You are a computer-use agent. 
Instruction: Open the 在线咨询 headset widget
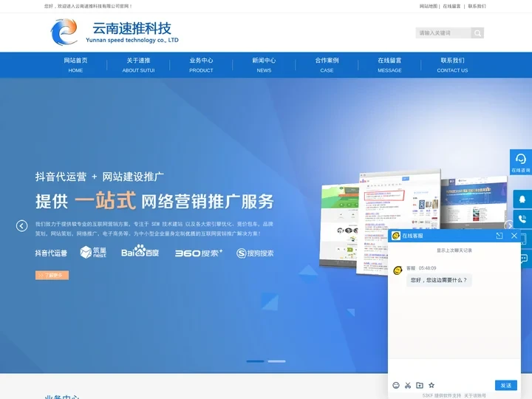point(521,162)
